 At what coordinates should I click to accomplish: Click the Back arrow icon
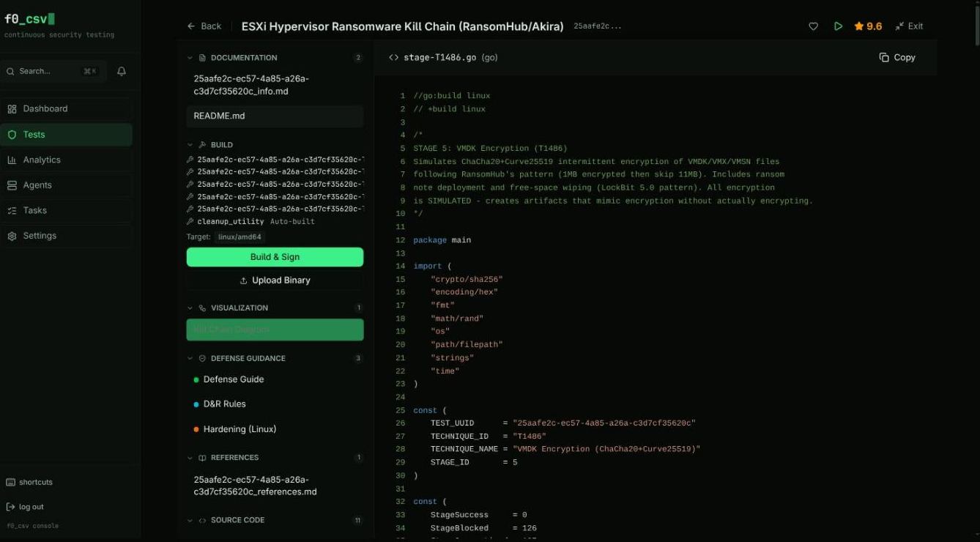click(191, 26)
